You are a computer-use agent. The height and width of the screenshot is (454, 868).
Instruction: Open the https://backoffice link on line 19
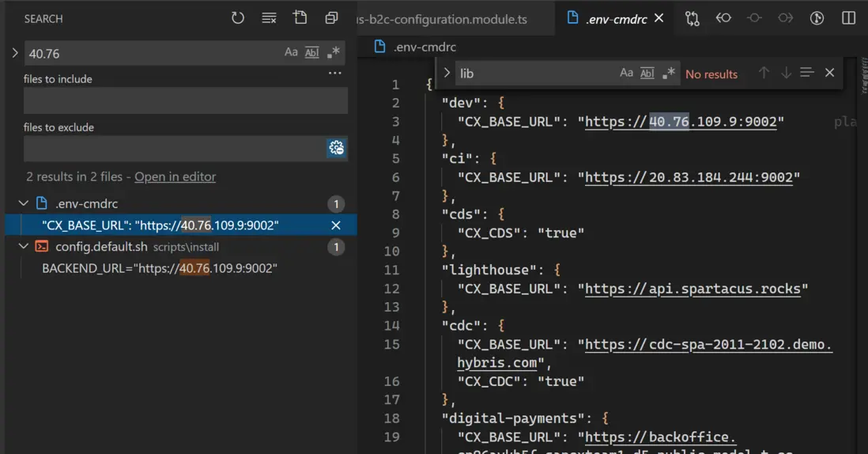point(660,437)
